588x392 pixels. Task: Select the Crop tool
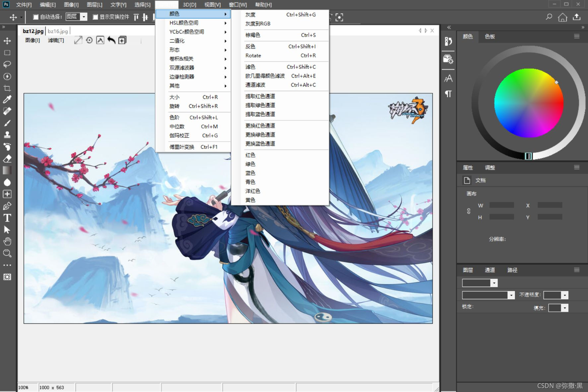coord(7,88)
